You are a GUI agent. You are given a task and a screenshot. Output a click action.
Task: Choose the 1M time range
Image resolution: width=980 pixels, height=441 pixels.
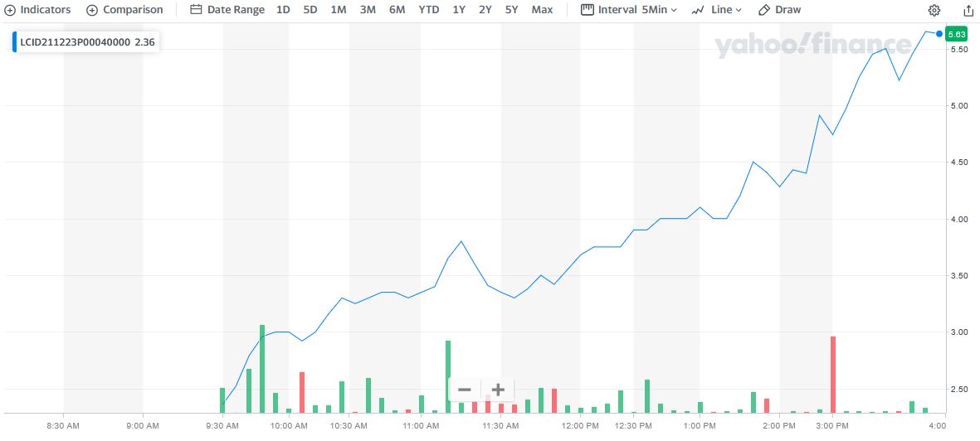(339, 10)
